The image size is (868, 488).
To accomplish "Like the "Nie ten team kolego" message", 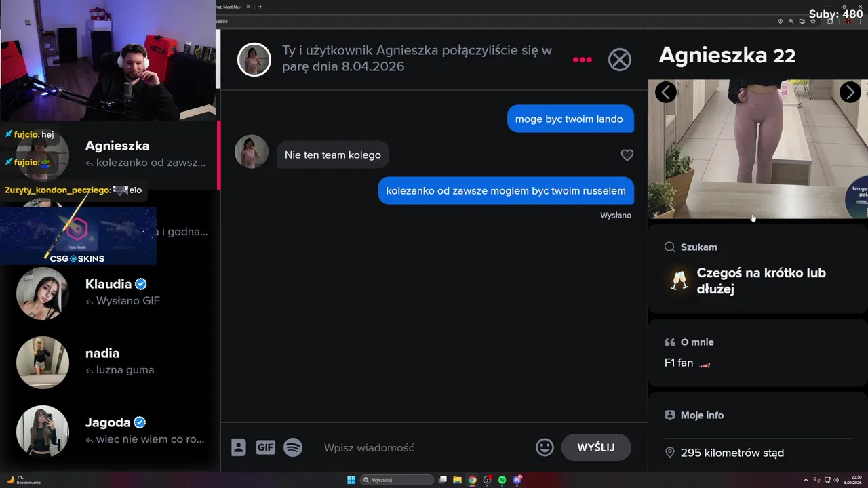I will 627,155.
